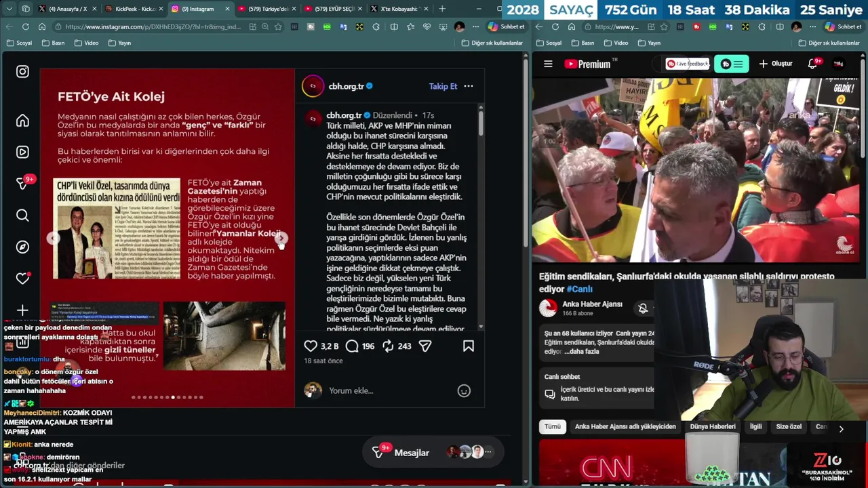Toggle Anka Haber Ajansı notification bell
The width and height of the screenshot is (868, 488).
click(x=643, y=308)
